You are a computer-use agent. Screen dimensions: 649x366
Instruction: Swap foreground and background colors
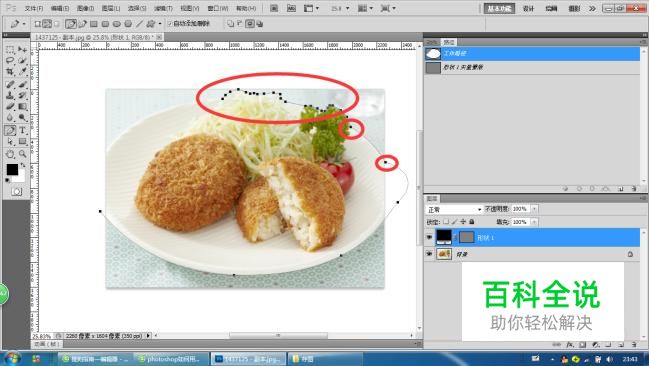23,165
